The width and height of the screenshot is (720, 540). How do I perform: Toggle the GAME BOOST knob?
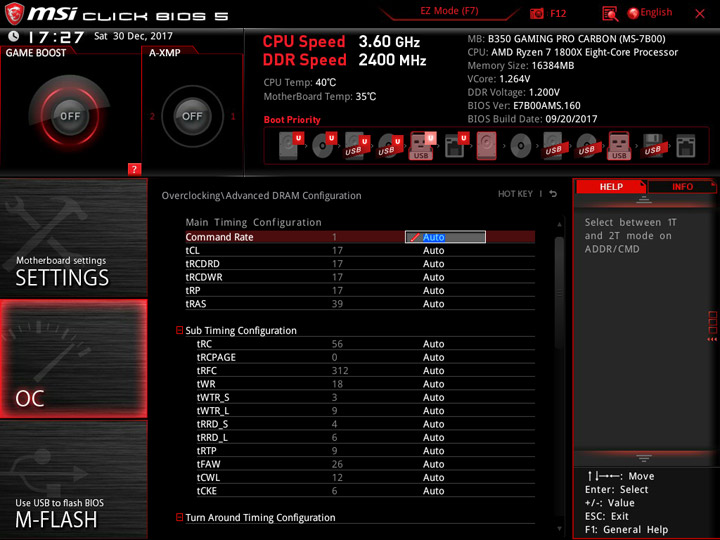[70, 116]
